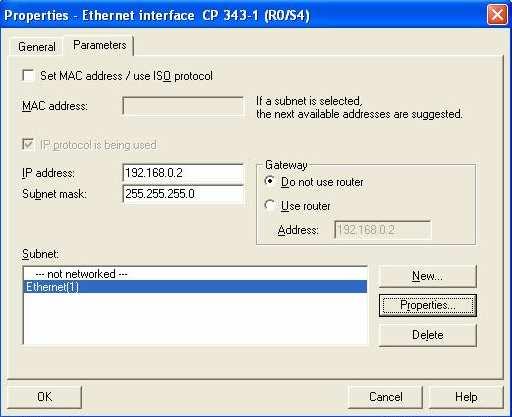Toggle IP protocol is being used checkbox
Image resolution: width=512 pixels, height=417 pixels.
pos(28,145)
